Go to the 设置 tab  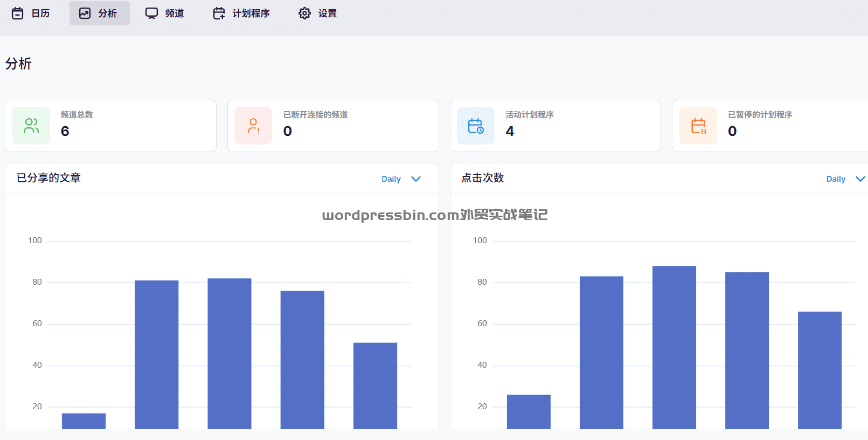click(x=327, y=13)
